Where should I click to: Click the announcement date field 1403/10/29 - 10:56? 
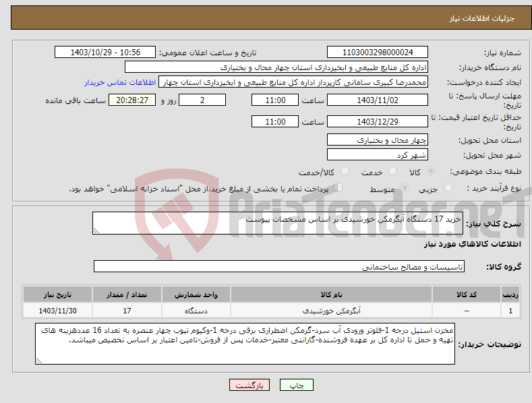click(105, 53)
